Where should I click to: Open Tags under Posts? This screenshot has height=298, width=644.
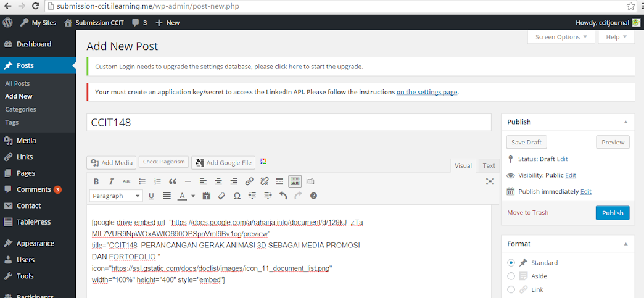tap(12, 123)
